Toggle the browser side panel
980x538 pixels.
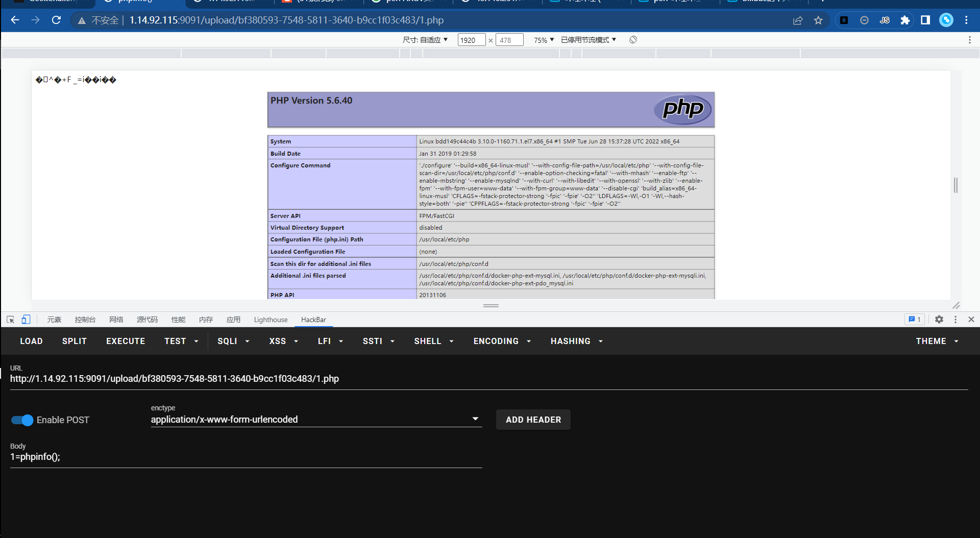click(x=925, y=20)
